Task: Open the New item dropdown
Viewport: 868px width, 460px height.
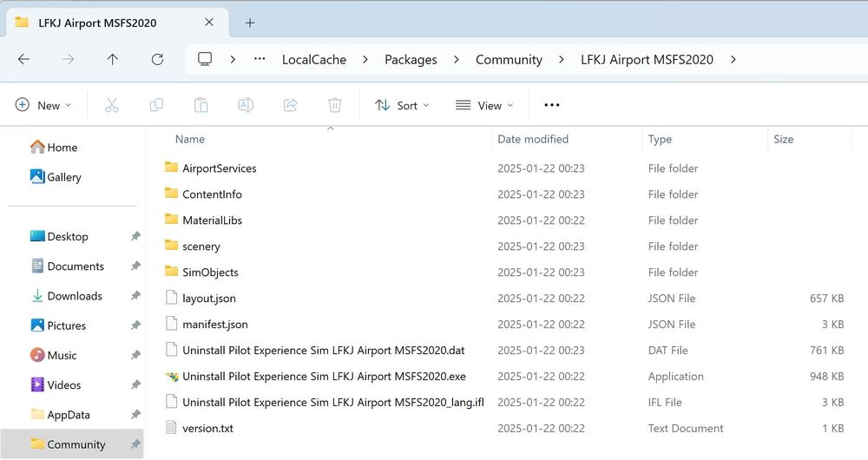Action: [43, 105]
